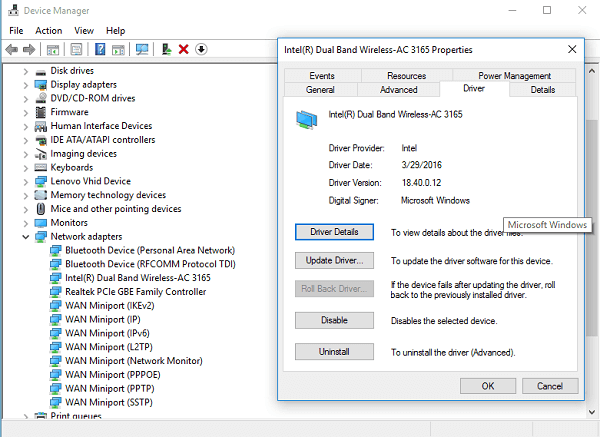600x437 pixels.
Task: Click the Back arrow toolbar icon
Action: [x=12, y=49]
